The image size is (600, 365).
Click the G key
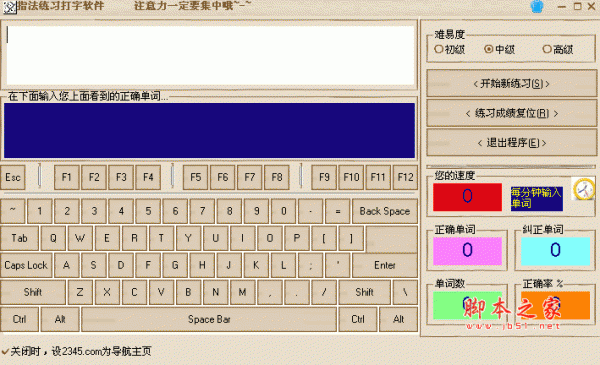point(175,265)
